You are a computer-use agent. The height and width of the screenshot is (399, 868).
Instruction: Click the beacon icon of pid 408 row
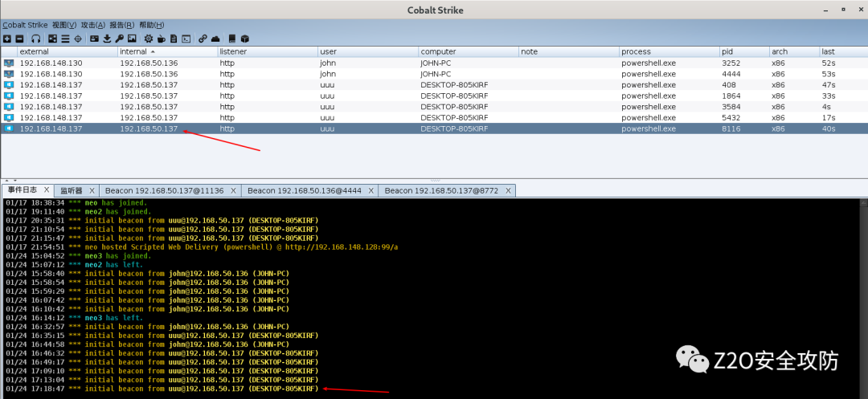pos(8,85)
